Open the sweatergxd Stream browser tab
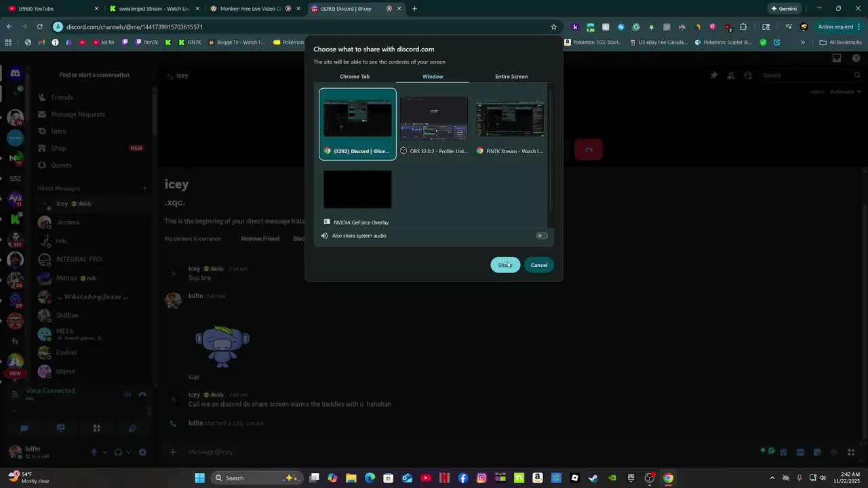The width and height of the screenshot is (868, 488). pos(154,9)
